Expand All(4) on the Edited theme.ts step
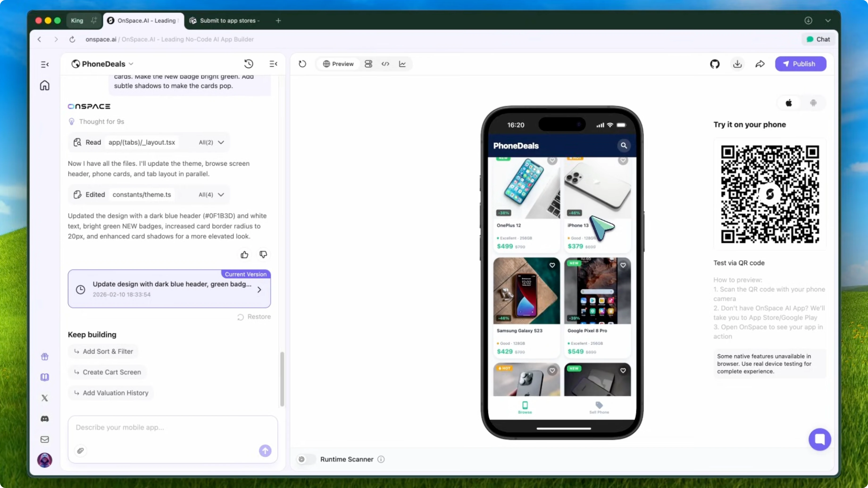Screen dimensions: 868x488 click(210, 195)
